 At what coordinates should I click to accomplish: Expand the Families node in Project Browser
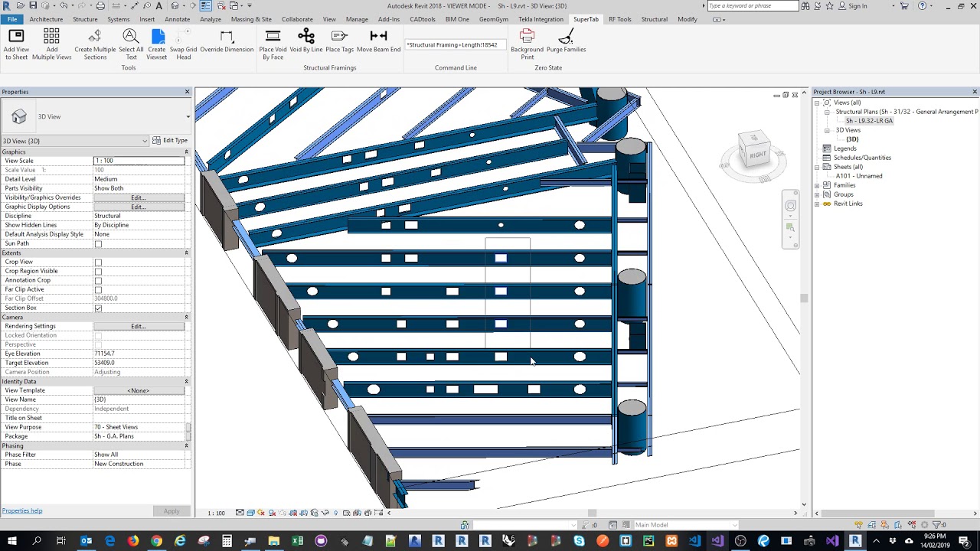(817, 185)
